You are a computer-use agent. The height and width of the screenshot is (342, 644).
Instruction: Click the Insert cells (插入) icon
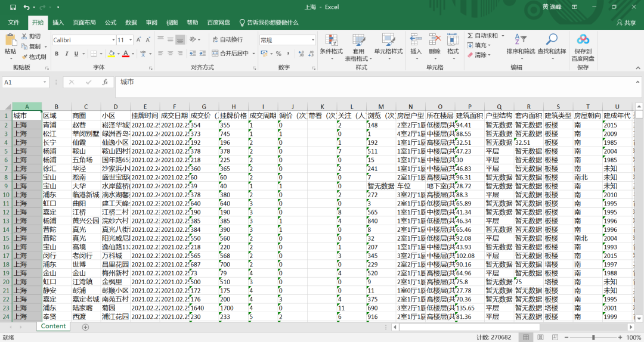point(416,40)
